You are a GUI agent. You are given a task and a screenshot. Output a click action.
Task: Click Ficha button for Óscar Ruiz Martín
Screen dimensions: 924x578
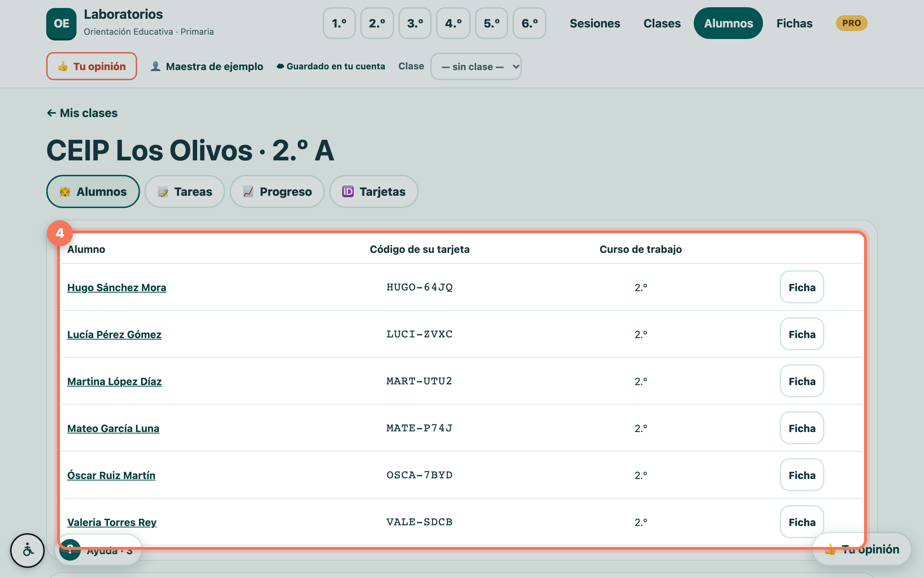(x=802, y=475)
